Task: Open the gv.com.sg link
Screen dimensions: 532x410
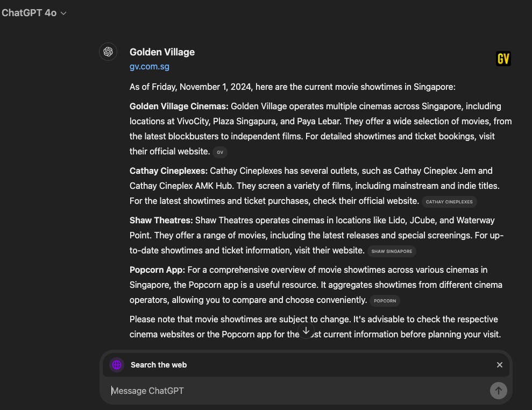Action: click(150, 66)
